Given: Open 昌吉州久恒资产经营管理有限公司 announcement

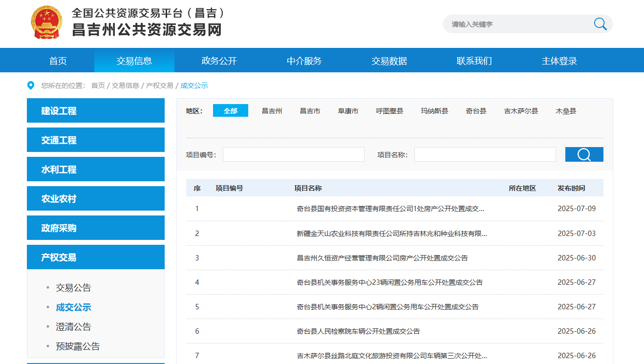Looking at the screenshot, I should (x=382, y=258).
